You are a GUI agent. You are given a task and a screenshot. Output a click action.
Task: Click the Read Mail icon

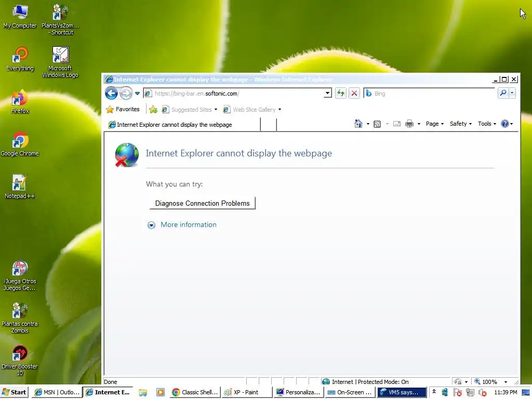[396, 124]
